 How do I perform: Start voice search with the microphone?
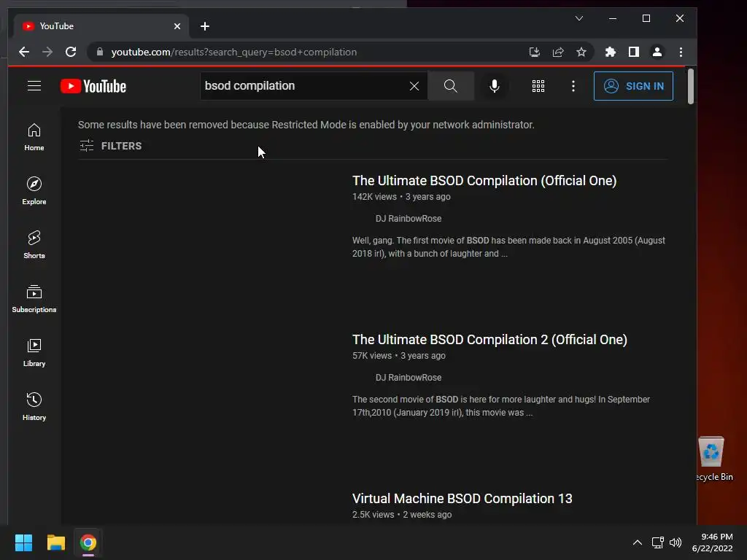point(495,86)
